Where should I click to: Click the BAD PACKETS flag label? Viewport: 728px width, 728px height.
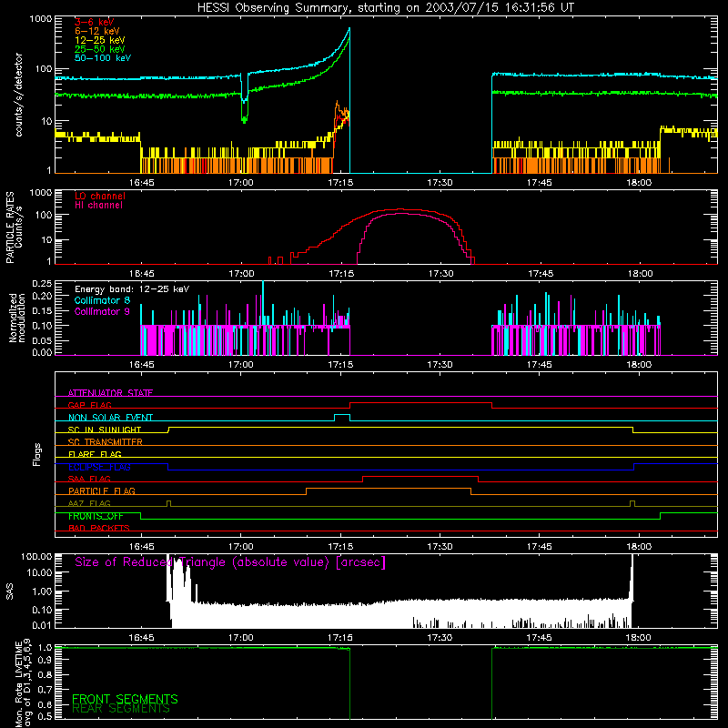coord(99,528)
